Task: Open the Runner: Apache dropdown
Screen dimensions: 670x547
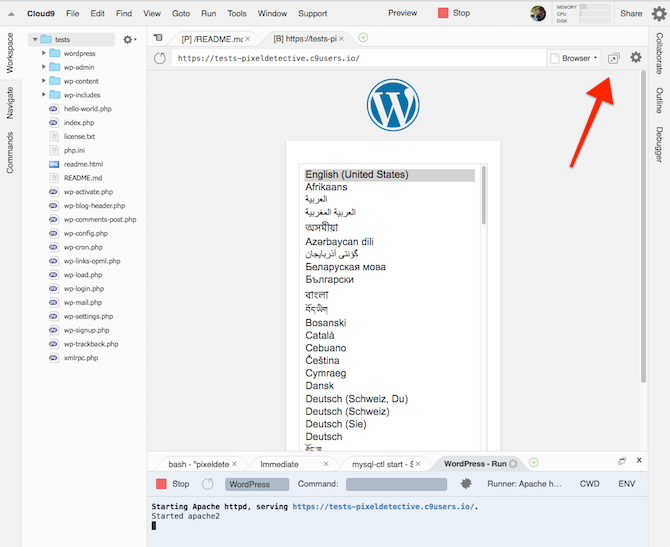Action: [x=525, y=484]
